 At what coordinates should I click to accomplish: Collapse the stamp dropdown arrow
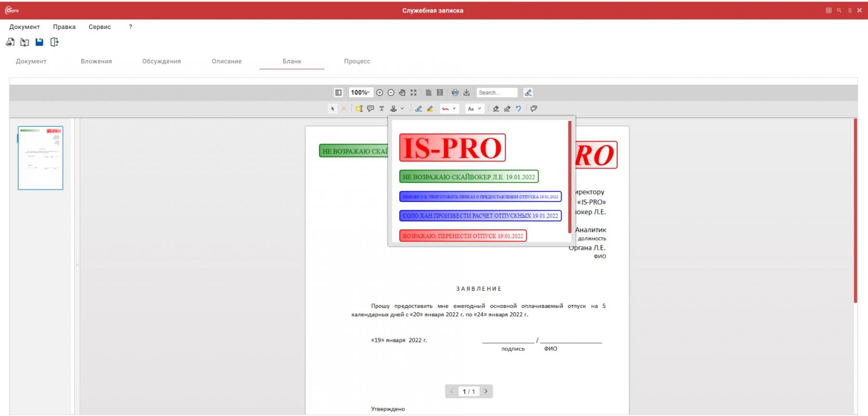tap(402, 108)
